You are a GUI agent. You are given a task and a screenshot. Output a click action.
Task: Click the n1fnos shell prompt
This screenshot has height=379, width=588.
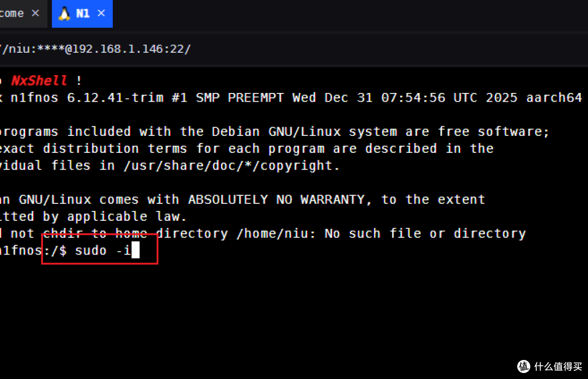(x=33, y=250)
